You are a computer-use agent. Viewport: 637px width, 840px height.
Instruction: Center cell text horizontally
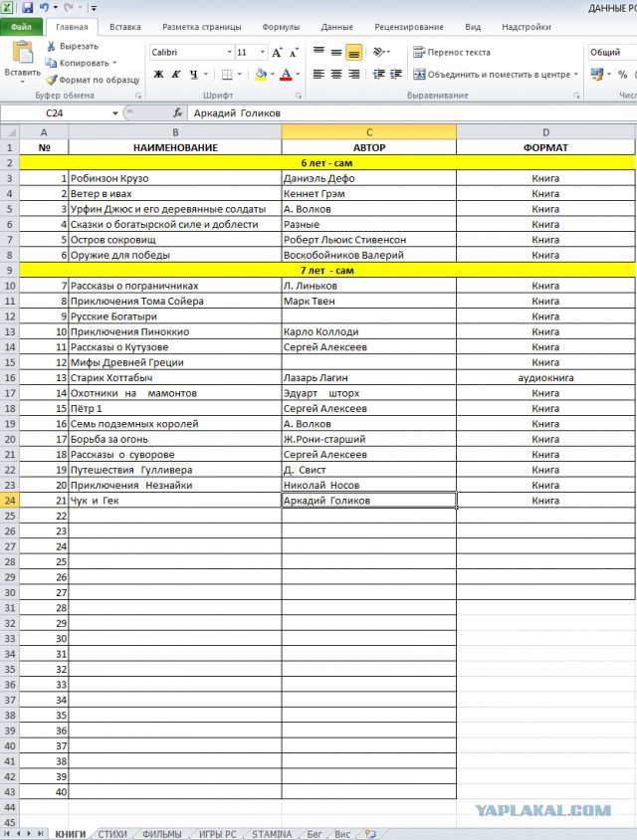click(336, 74)
